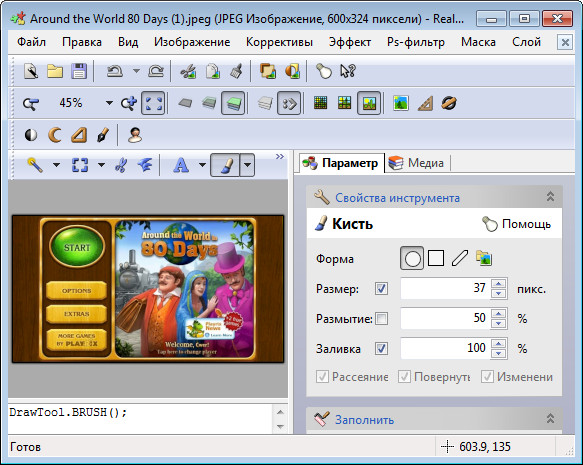Decrease the Размытие value stepper
This screenshot has width=583, height=465.
[499, 323]
